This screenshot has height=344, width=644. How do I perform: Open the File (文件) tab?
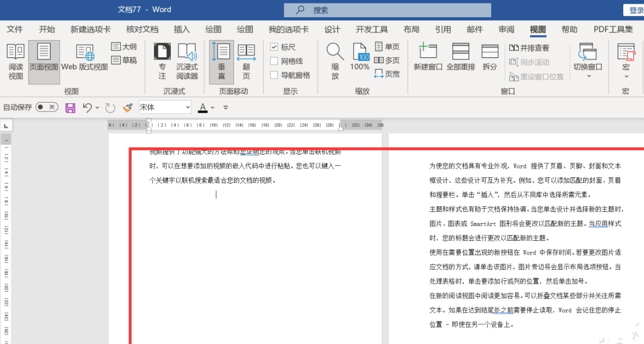pos(15,29)
